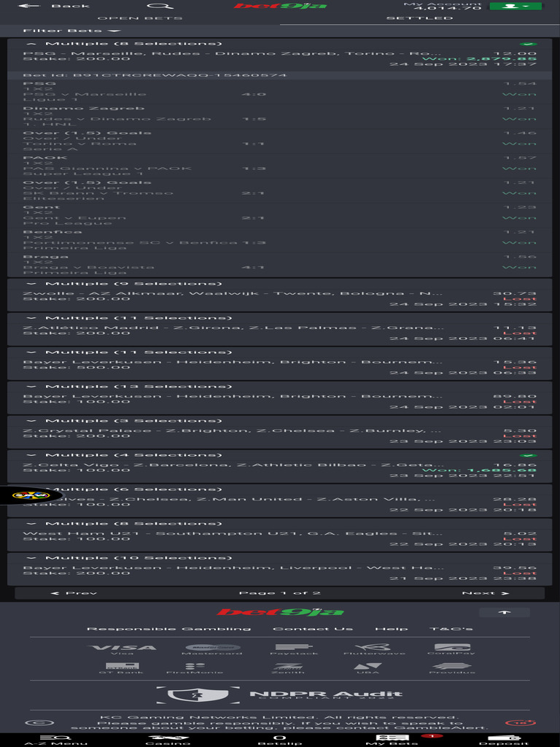The height and width of the screenshot is (747, 560).
Task: Click the Won: 2,879.85 amount
Action: (x=479, y=59)
